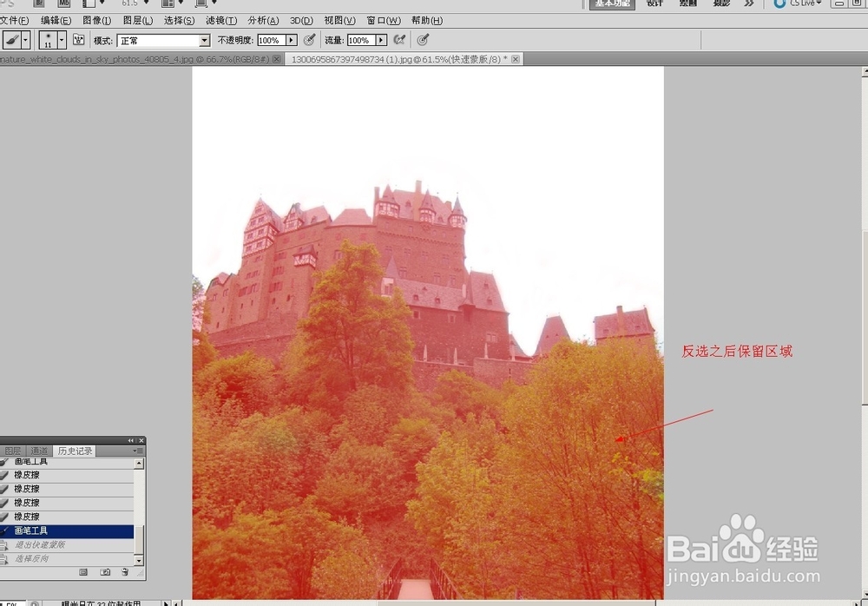Screen dimensions: 868x606
Task: Select the 基本功能 workspace button
Action: 612,3
